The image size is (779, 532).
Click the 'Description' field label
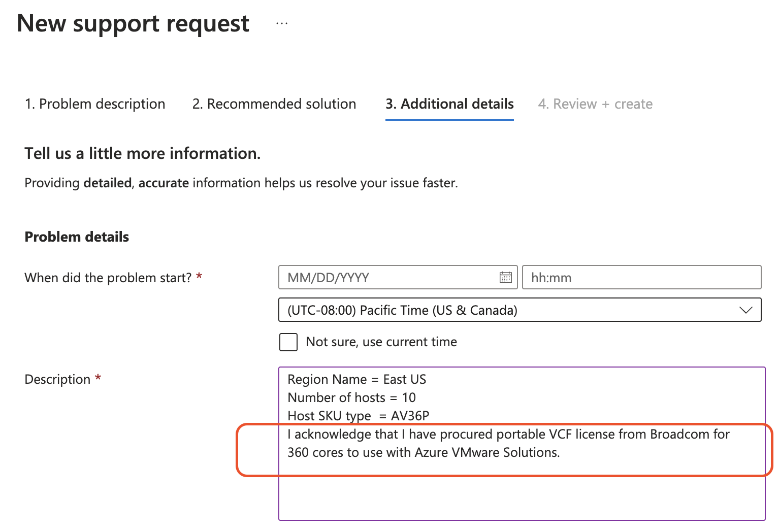pyautogui.click(x=57, y=380)
